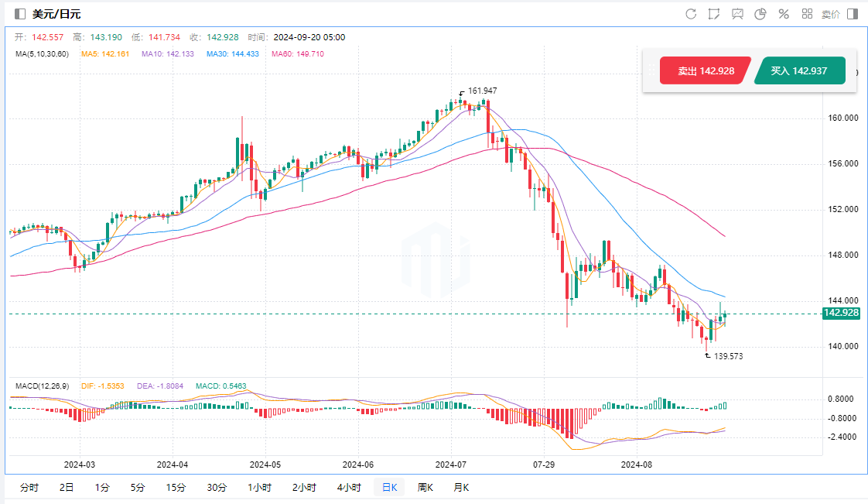This screenshot has width=868, height=504.
Task: Open MA(5,10,30,60) indicator settings
Action: [x=42, y=54]
